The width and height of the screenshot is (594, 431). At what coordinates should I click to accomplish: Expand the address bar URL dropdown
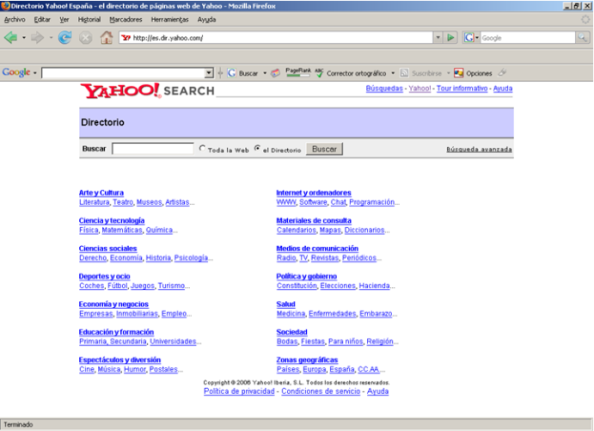point(438,37)
